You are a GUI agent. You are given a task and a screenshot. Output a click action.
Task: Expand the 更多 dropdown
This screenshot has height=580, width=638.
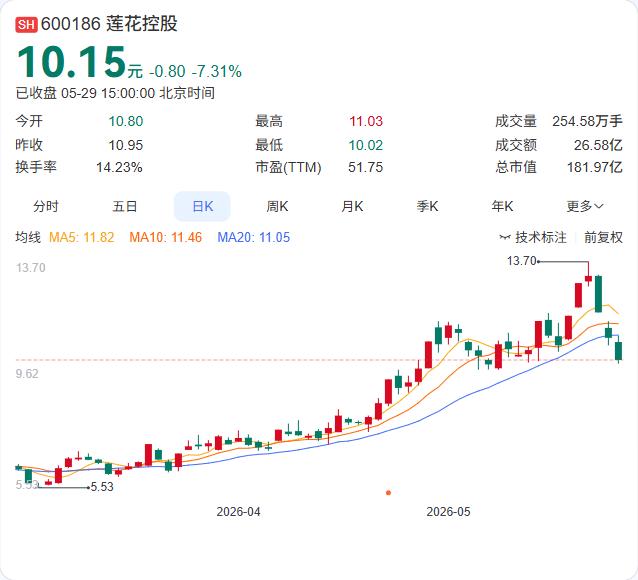click(x=584, y=206)
